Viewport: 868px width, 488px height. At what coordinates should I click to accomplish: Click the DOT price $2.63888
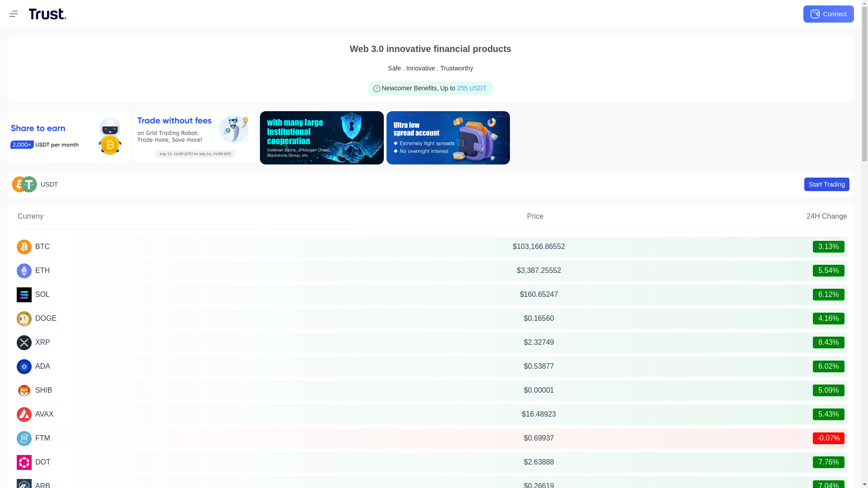tap(539, 462)
